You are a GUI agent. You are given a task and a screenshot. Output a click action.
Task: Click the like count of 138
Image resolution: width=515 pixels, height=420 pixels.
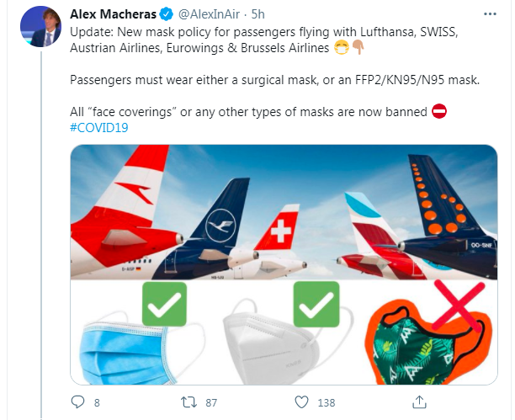327,403
